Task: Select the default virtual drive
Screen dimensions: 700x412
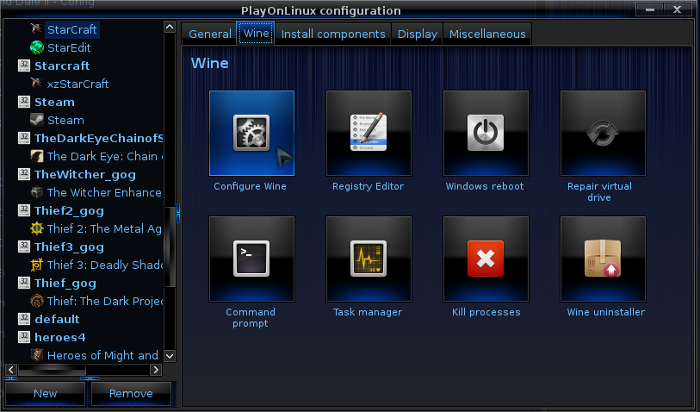Action: coord(57,319)
